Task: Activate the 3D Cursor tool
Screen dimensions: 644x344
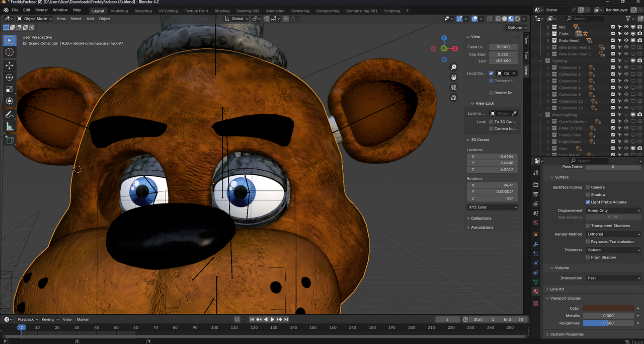Action: coord(10,52)
